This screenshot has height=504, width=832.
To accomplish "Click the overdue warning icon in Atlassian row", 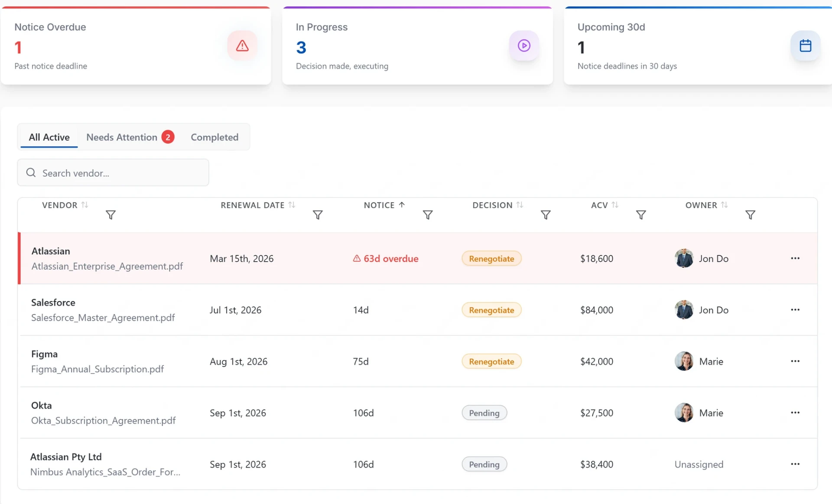I will pyautogui.click(x=357, y=258).
